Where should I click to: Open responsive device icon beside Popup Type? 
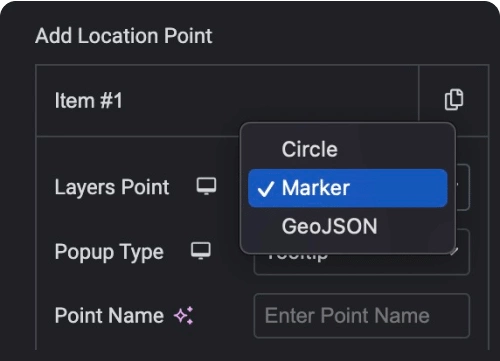point(201,251)
